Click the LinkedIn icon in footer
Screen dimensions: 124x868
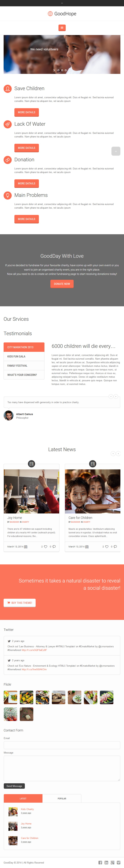click(106, 862)
